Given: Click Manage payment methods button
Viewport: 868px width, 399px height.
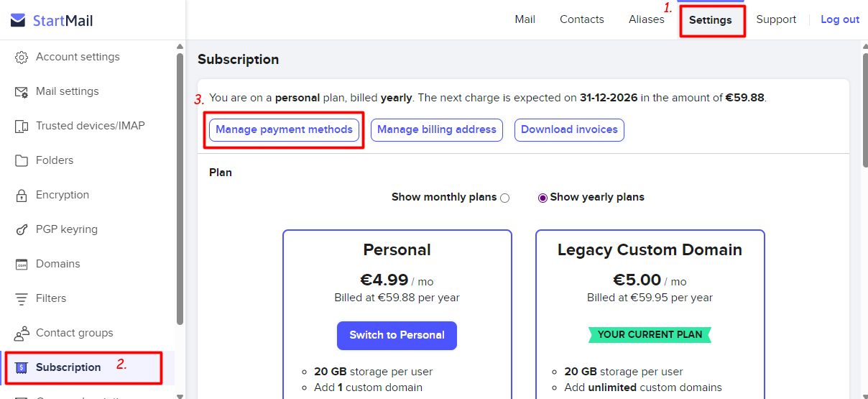Looking at the screenshot, I should [284, 129].
